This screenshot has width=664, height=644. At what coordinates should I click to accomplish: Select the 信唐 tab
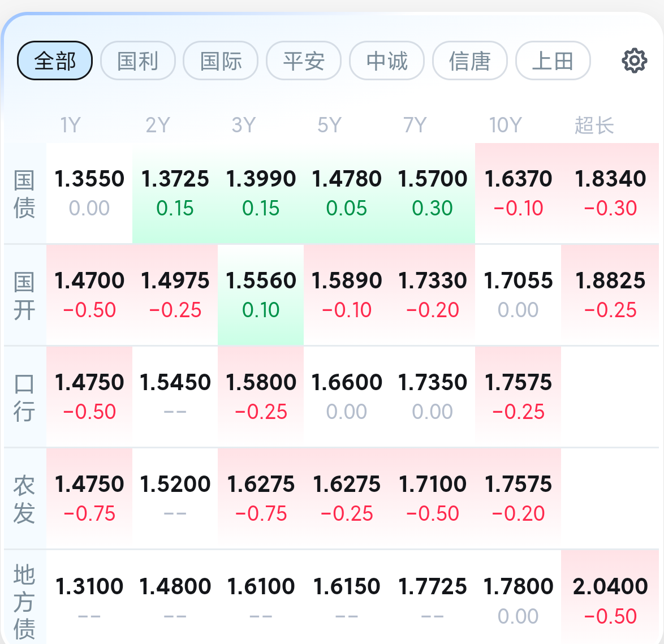click(x=469, y=60)
